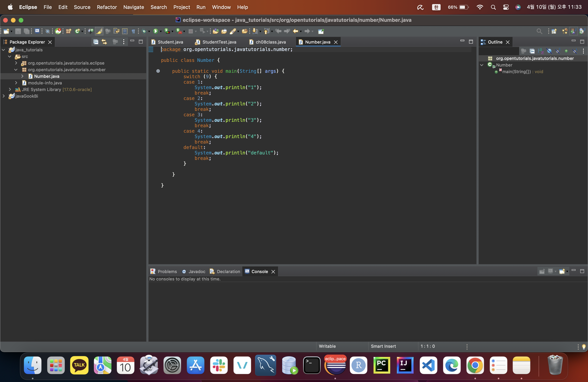Click the Coverage run icon

(167, 31)
